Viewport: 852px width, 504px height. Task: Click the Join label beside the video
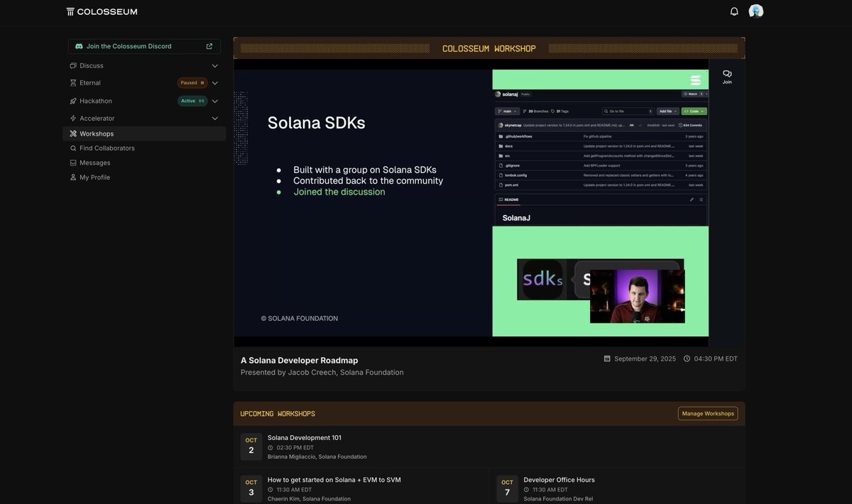727,82
